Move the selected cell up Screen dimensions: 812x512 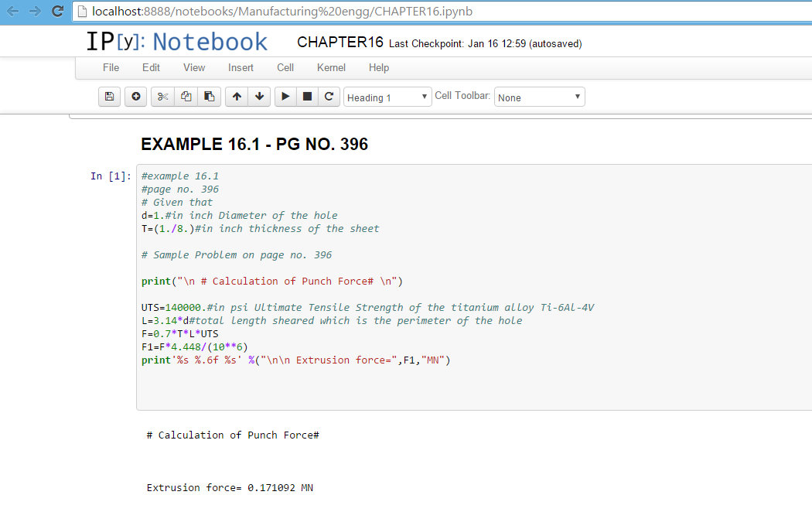click(237, 97)
